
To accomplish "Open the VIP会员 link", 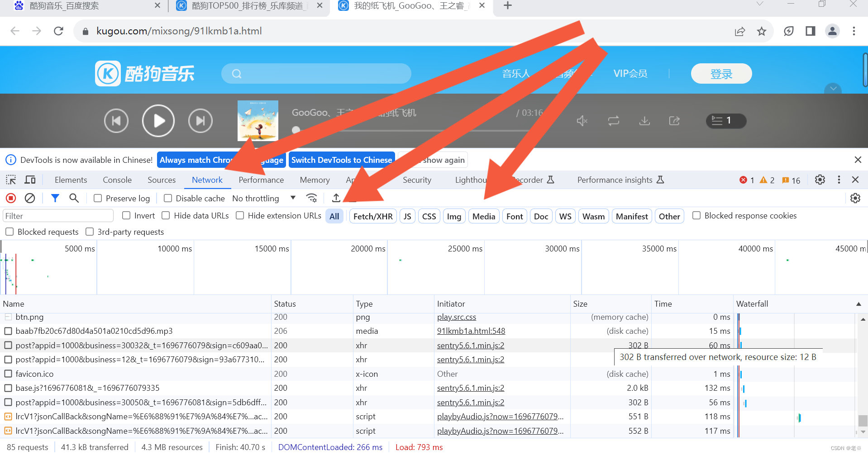I will click(x=630, y=74).
